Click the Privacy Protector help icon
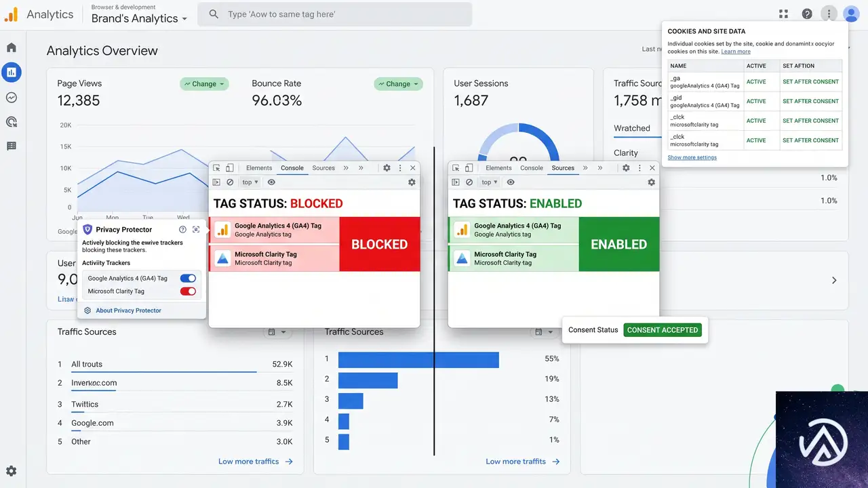This screenshot has width=868, height=488. (x=182, y=230)
